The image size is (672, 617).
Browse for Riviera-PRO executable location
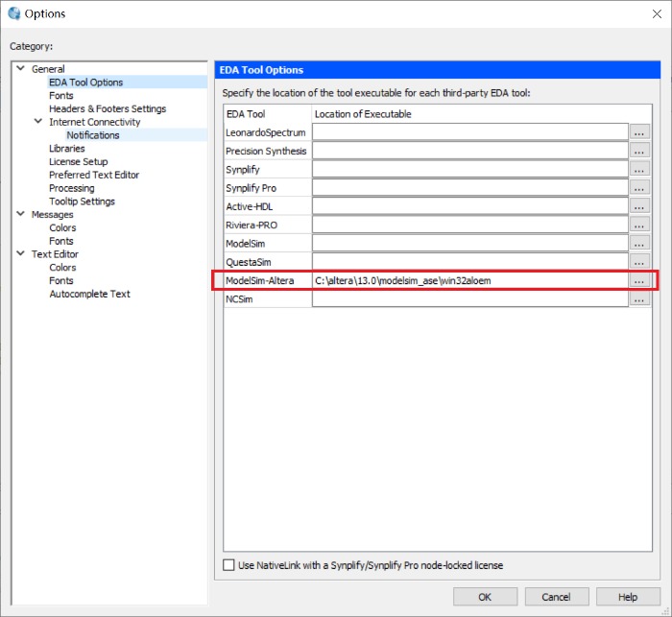[639, 225]
